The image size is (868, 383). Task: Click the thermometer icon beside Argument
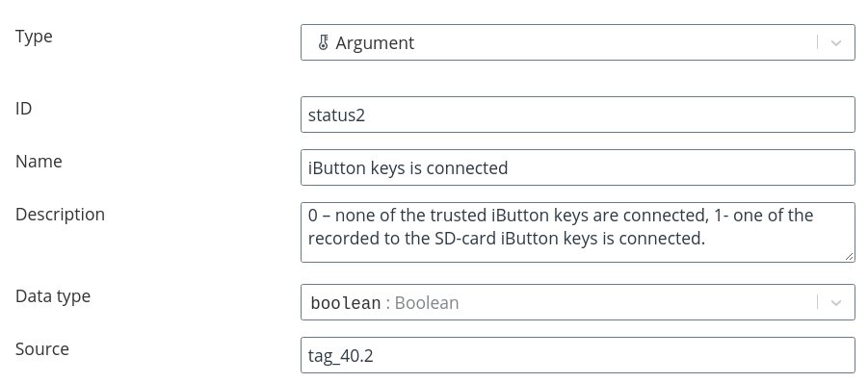324,42
